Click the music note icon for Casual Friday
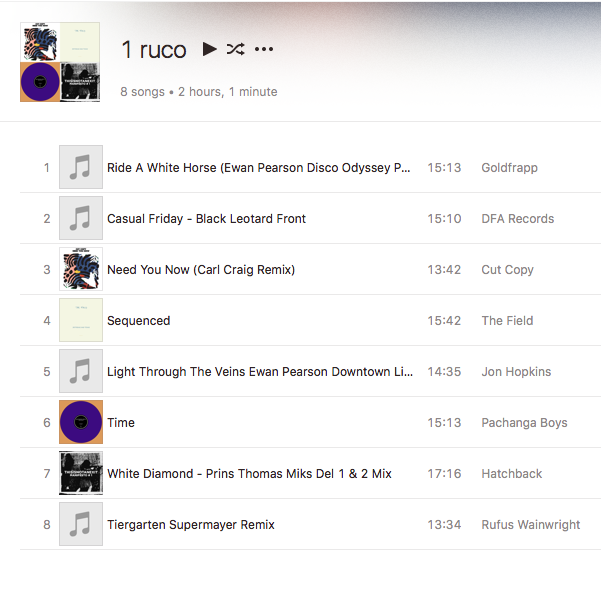 click(81, 218)
